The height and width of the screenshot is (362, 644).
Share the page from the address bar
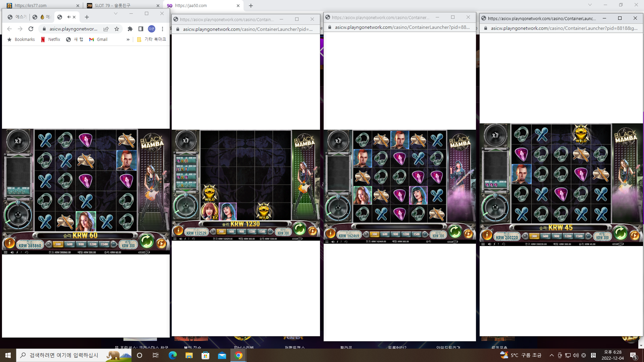(106, 29)
